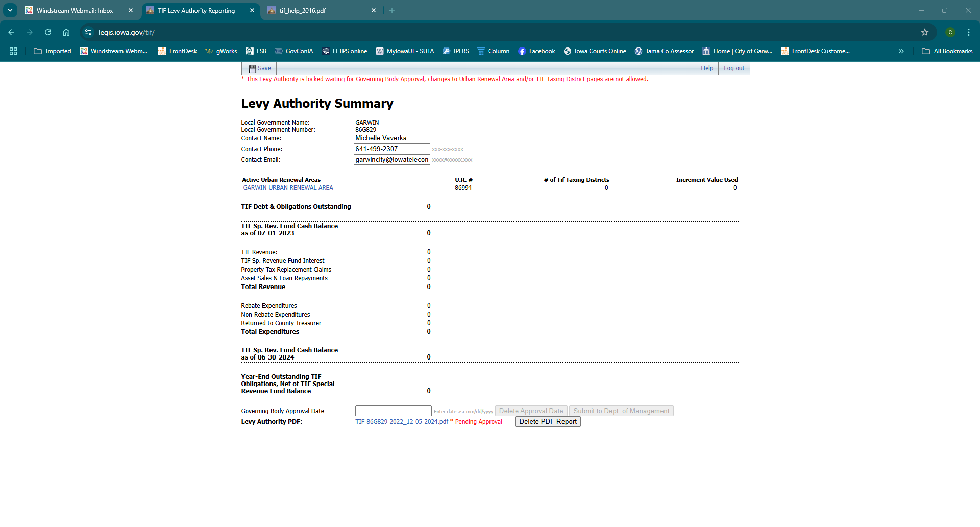
Task: Click the Governing Body Approval Date field
Action: pyautogui.click(x=393, y=411)
